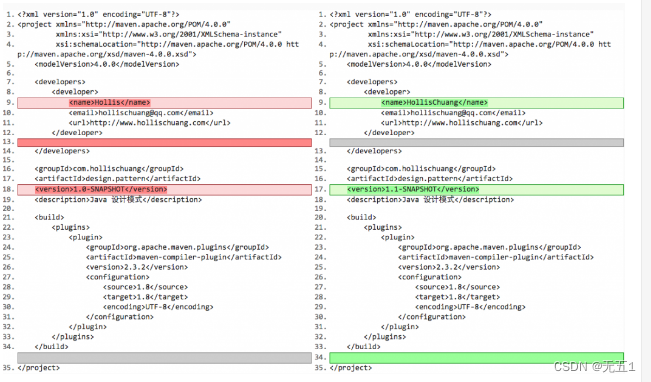Click the </plugins> closing tag in right pane

pos(385,337)
